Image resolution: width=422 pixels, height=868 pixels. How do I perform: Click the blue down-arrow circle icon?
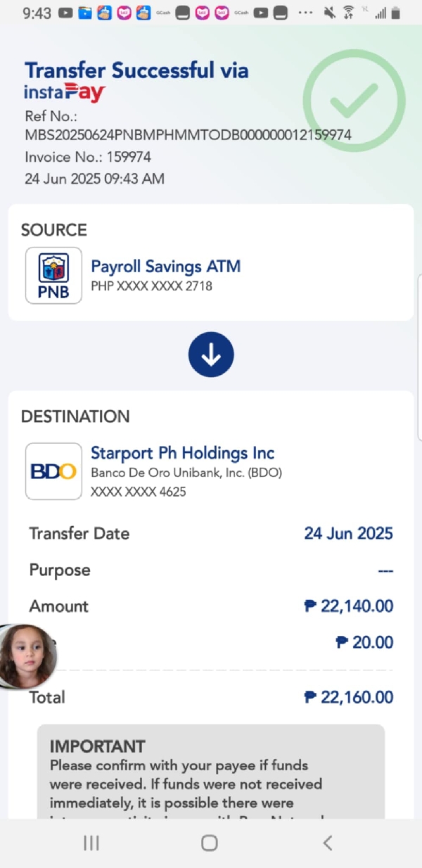coord(211,355)
